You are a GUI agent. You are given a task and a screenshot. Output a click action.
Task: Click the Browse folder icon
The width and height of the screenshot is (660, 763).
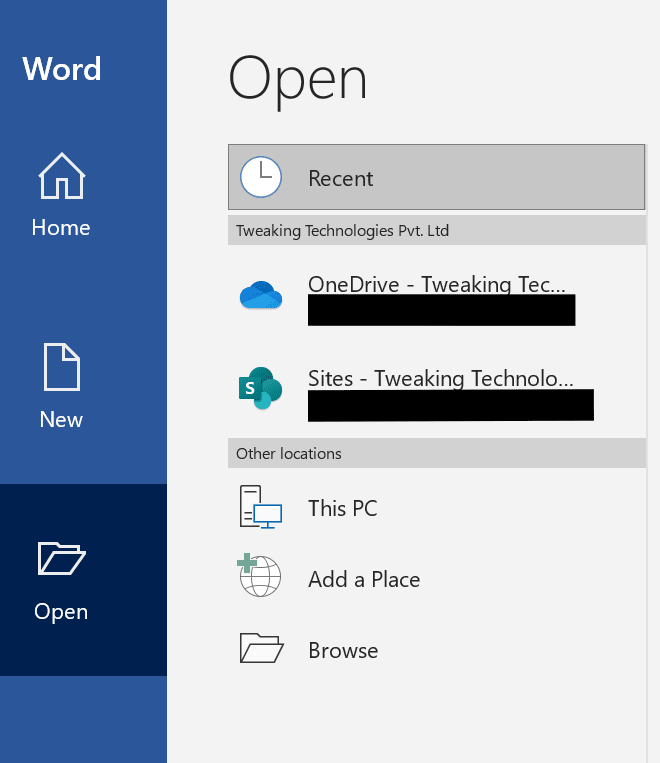pos(261,648)
